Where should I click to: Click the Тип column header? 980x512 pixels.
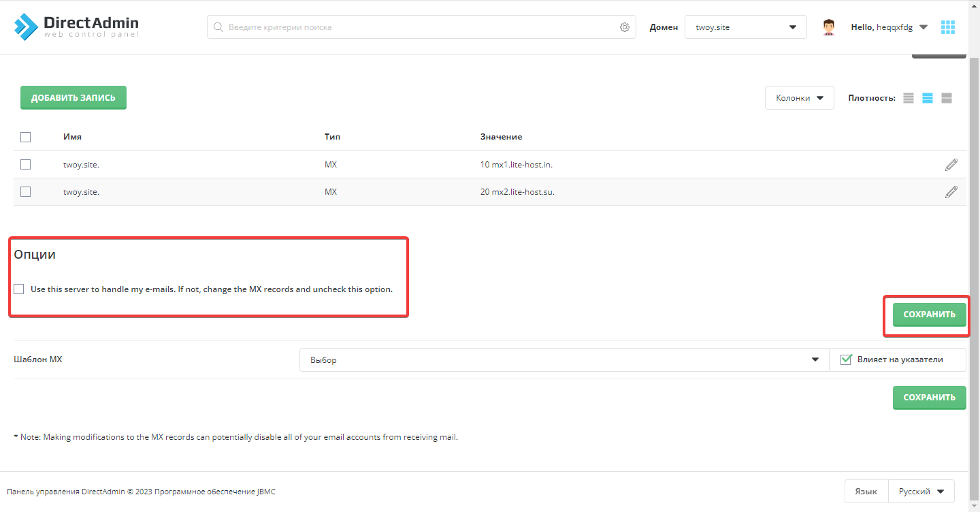coord(333,137)
